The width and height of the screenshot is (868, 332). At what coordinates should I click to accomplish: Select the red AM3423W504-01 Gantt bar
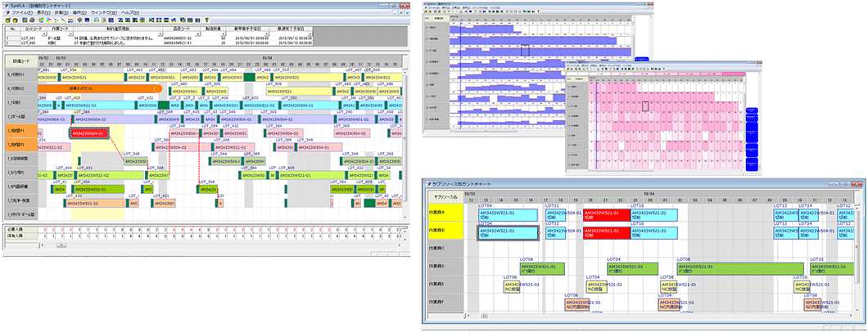88,132
